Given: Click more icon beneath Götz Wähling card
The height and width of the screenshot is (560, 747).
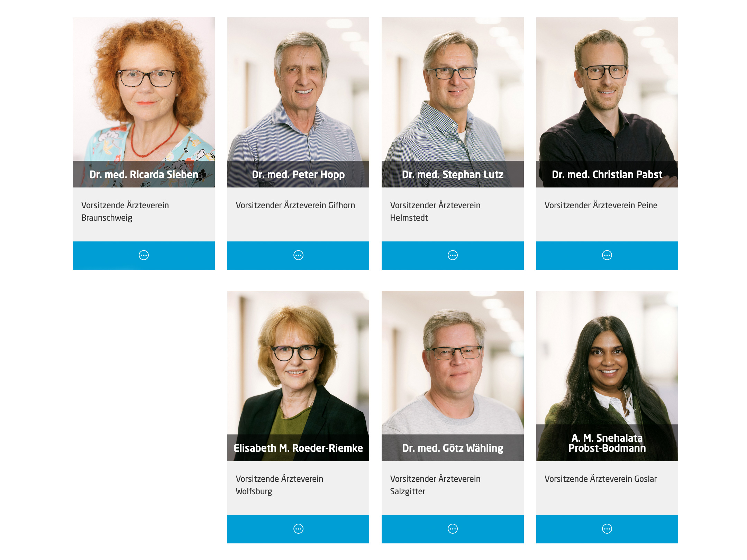Looking at the screenshot, I should (453, 529).
